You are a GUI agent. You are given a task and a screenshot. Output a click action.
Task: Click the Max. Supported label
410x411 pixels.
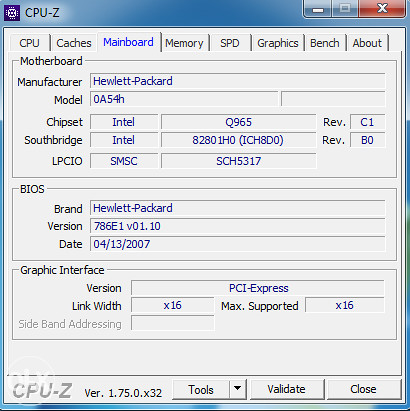260,306
